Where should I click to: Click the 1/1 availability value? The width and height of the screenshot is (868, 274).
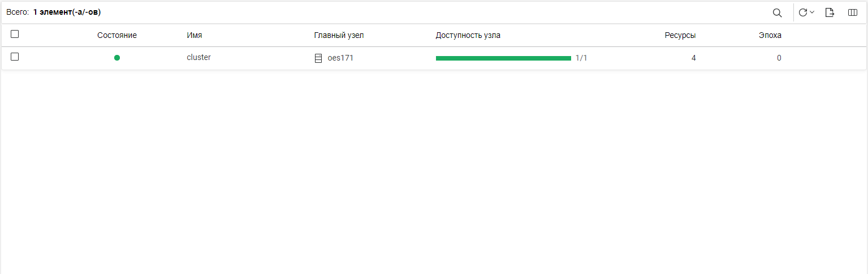(581, 58)
